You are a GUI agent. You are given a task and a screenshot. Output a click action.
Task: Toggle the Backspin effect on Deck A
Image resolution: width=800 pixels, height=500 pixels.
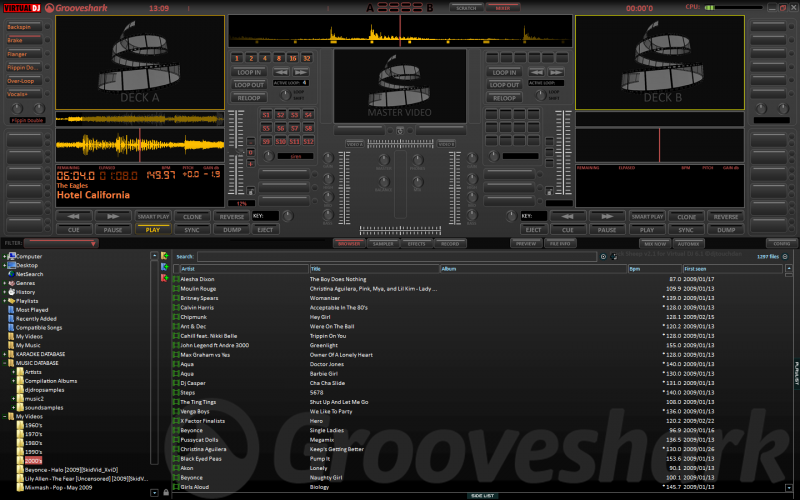tap(23, 27)
